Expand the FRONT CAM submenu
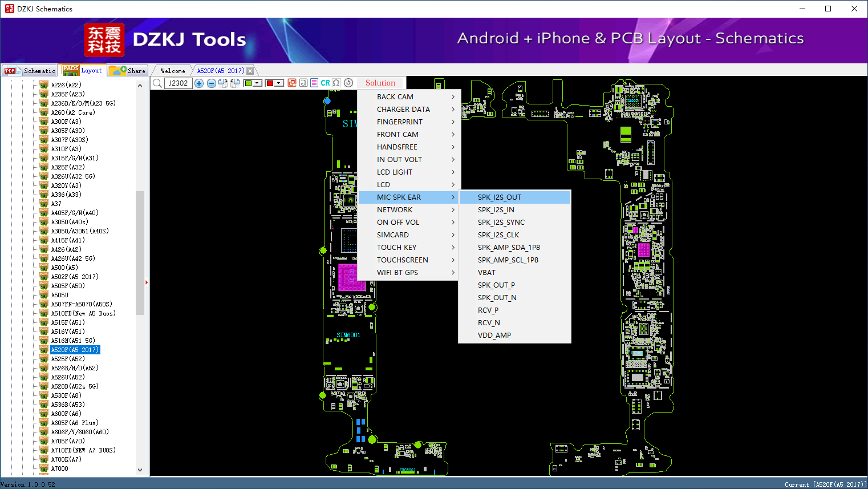This screenshot has width=868, height=489. click(409, 135)
